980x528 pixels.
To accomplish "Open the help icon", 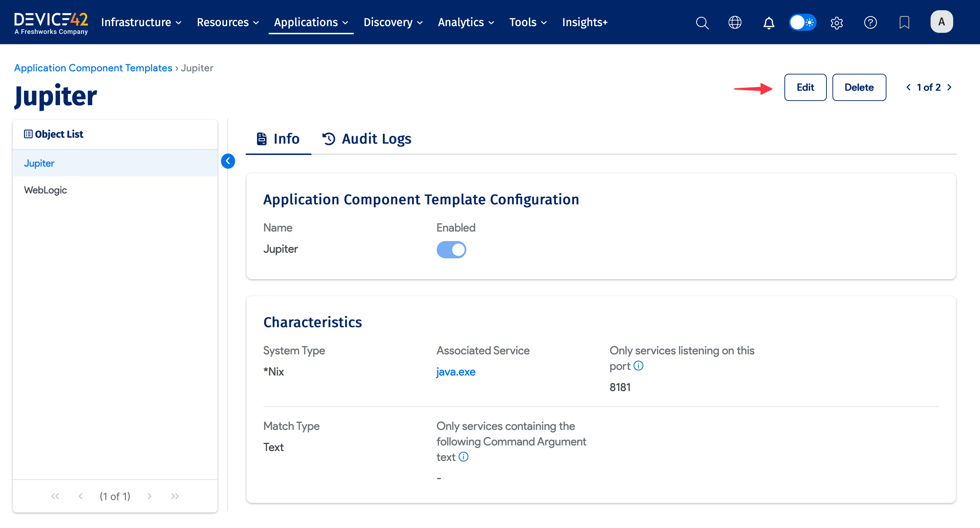I will (871, 23).
